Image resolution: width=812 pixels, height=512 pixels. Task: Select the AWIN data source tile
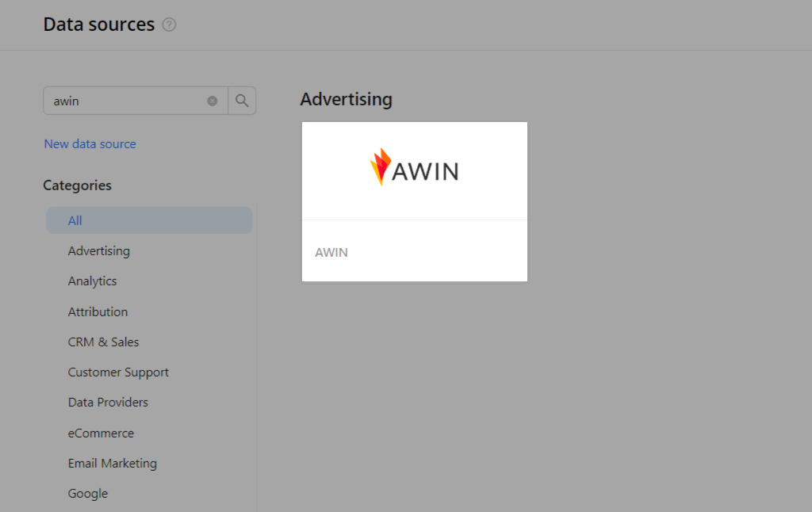[414, 201]
